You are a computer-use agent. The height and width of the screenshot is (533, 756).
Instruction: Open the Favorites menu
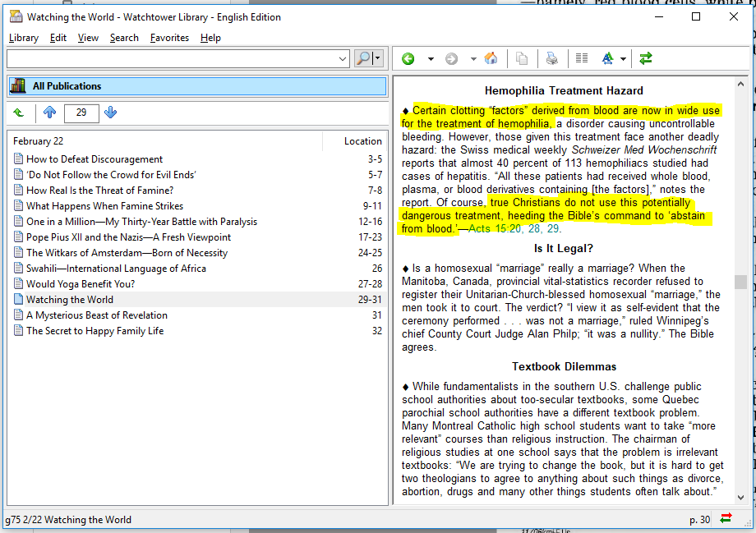point(169,38)
